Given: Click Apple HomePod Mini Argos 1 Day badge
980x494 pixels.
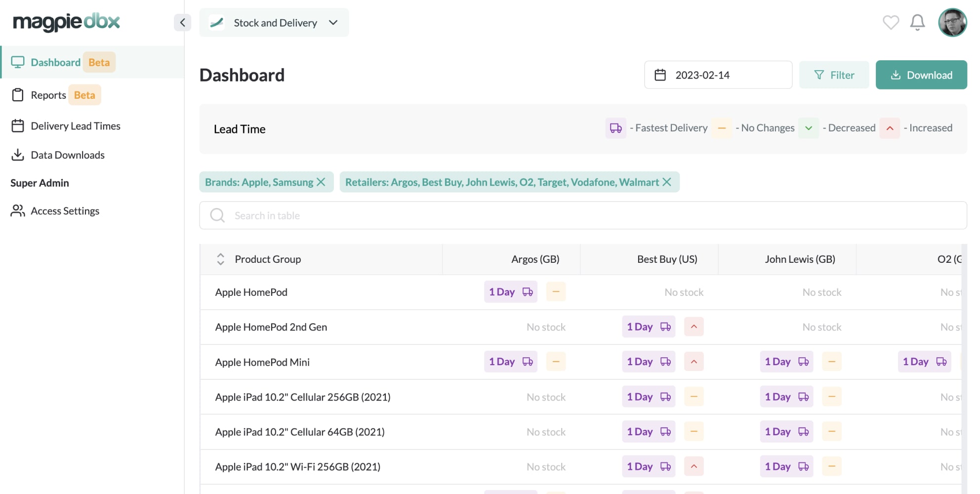Looking at the screenshot, I should pyautogui.click(x=510, y=362).
